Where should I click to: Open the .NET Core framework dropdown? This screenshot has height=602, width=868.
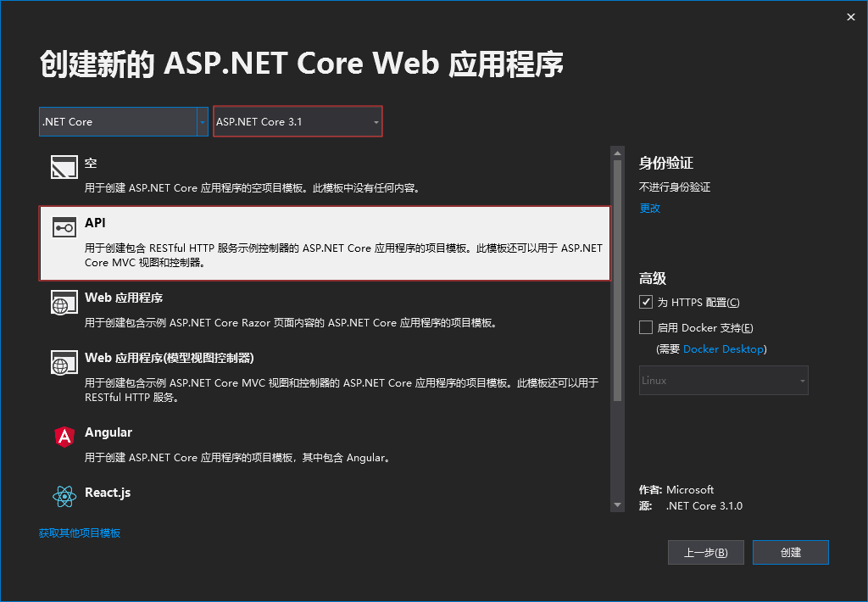(124, 121)
